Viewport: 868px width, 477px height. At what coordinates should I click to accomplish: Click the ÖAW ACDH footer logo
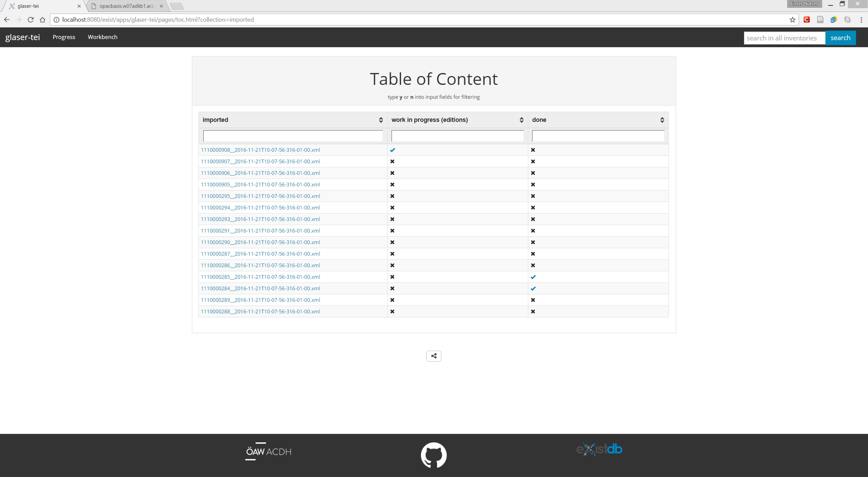268,452
